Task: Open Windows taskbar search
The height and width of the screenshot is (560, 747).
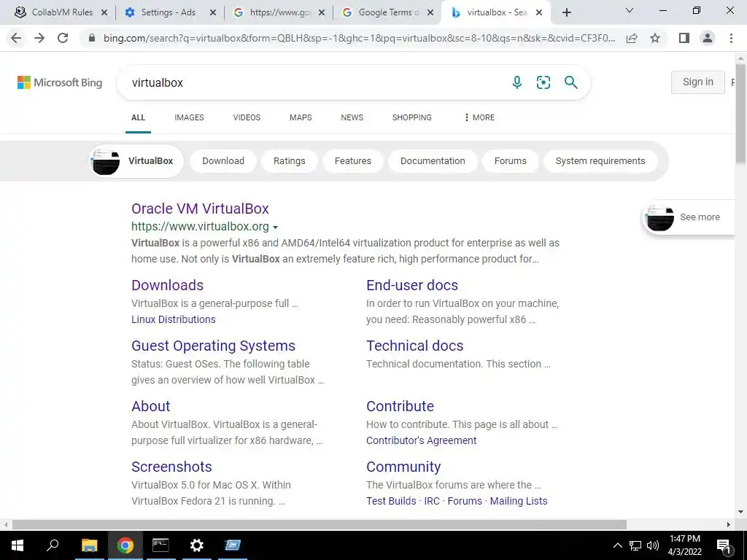Action: (53, 545)
